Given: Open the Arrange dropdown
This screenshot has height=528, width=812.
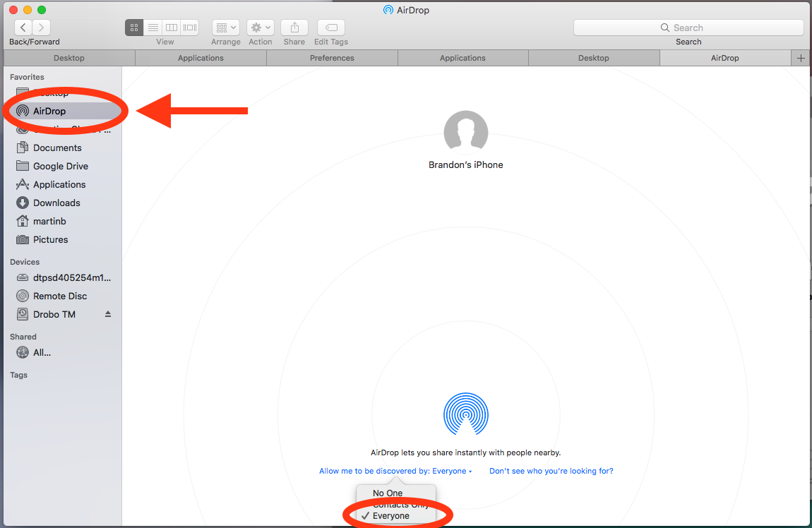Looking at the screenshot, I should pyautogui.click(x=226, y=28).
